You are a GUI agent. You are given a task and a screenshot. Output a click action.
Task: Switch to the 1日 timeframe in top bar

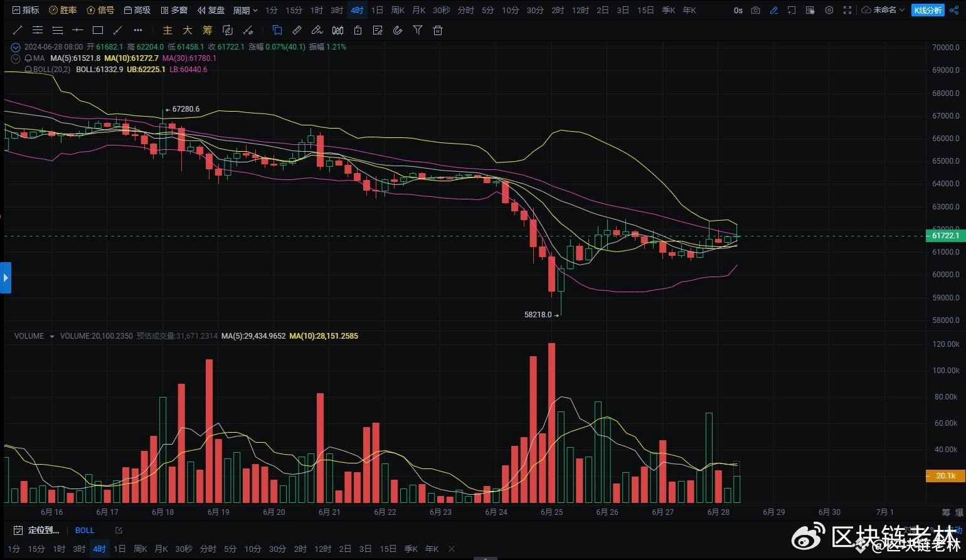377,10
